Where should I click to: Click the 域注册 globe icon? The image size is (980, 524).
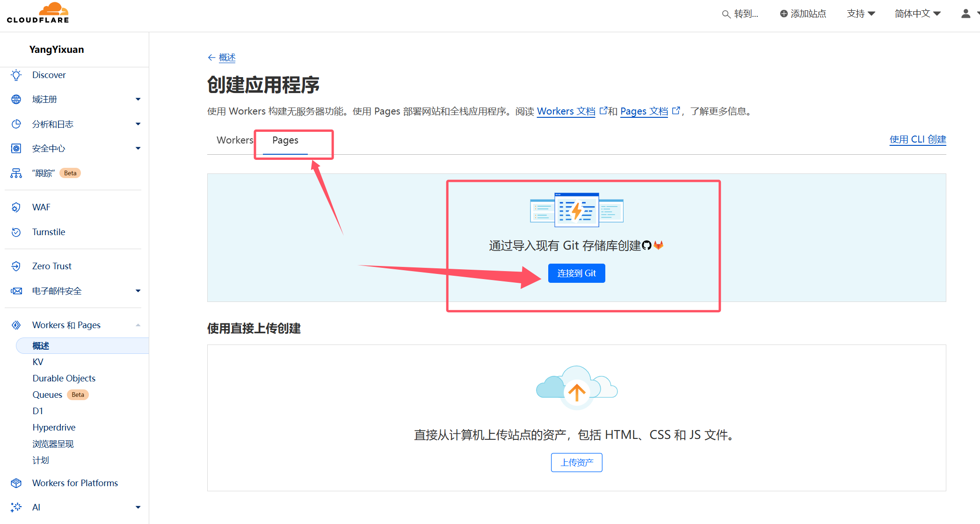16,99
